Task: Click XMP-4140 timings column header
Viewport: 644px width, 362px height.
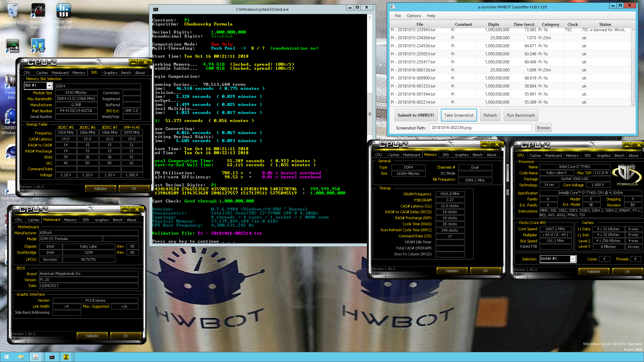Action: click(131, 127)
